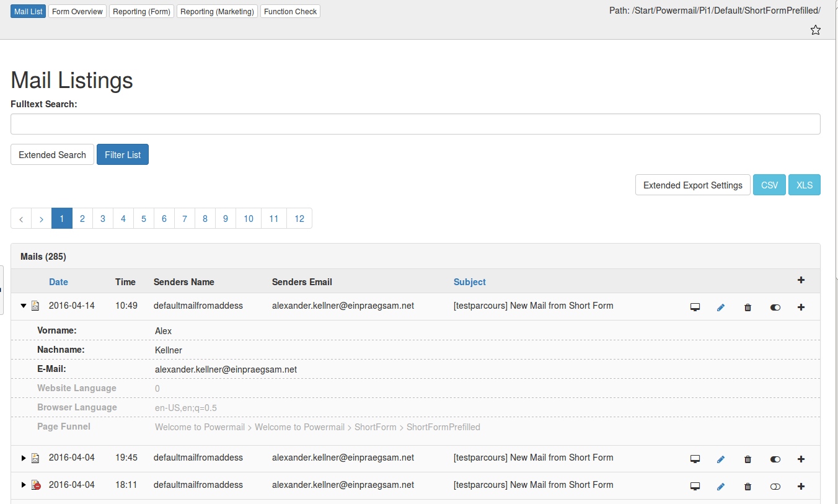Go to page 12 of the mail list
The image size is (838, 504).
299,218
